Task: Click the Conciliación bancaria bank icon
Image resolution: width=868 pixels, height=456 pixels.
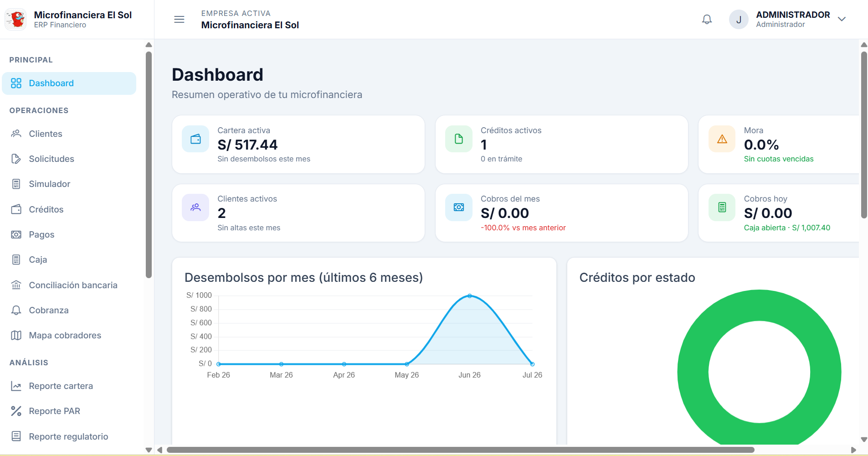Action: pyautogui.click(x=16, y=285)
